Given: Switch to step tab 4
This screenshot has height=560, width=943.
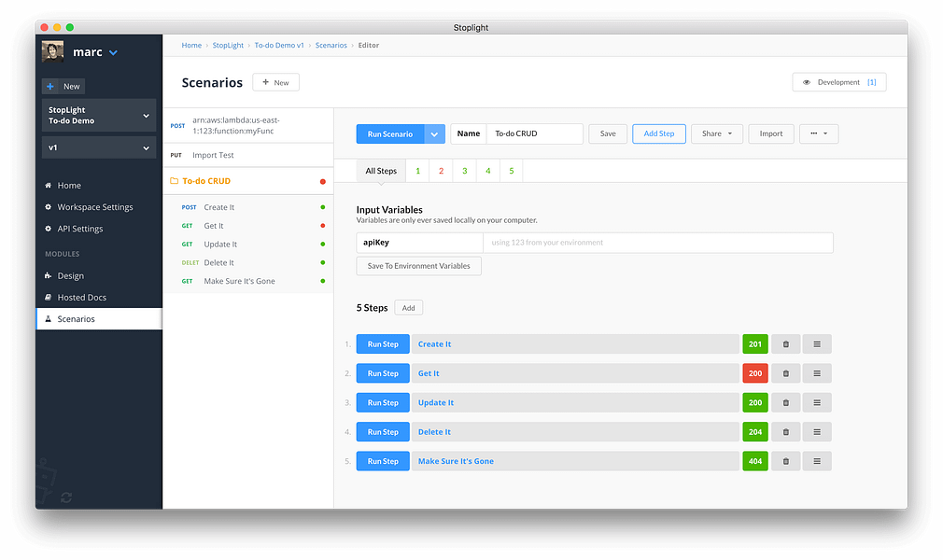Looking at the screenshot, I should (488, 171).
